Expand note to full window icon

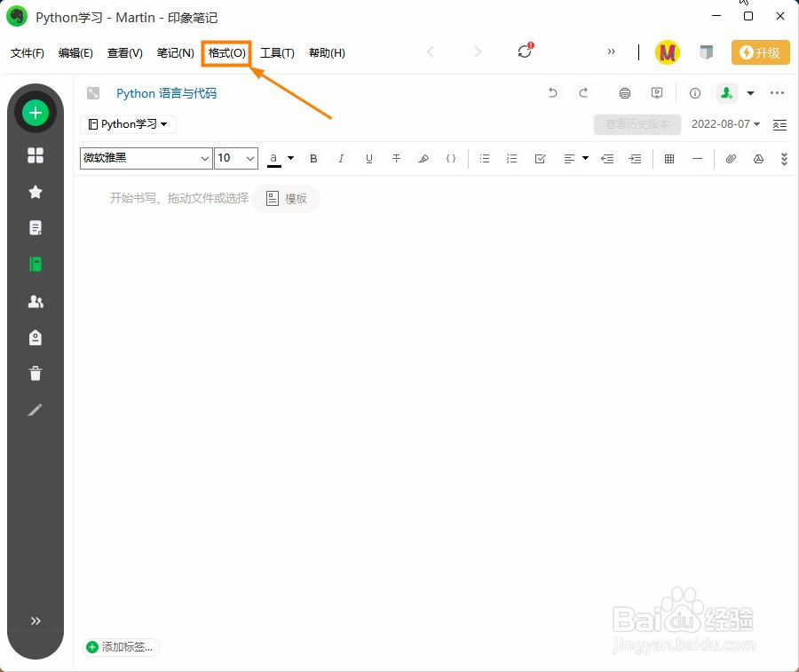(93, 93)
